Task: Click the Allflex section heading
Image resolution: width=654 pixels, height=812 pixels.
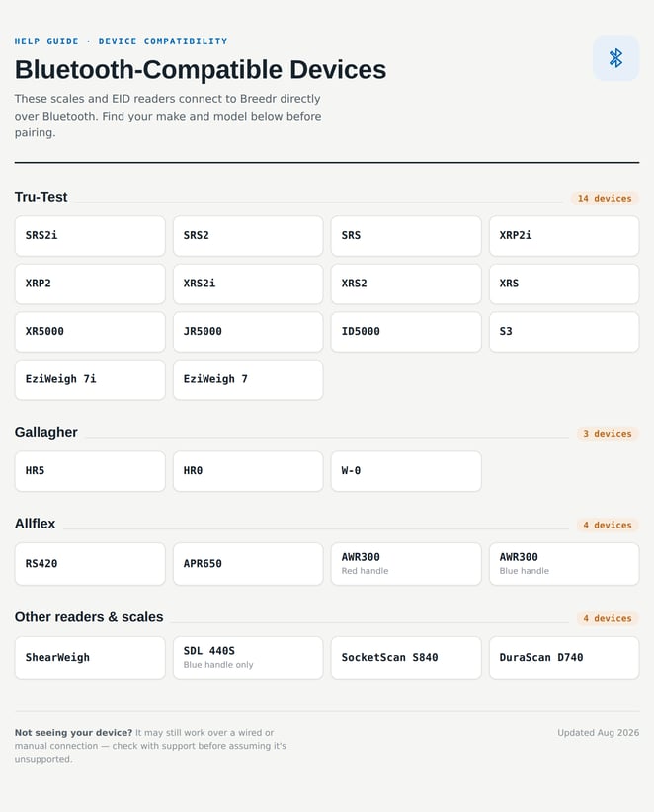Action: [35, 524]
